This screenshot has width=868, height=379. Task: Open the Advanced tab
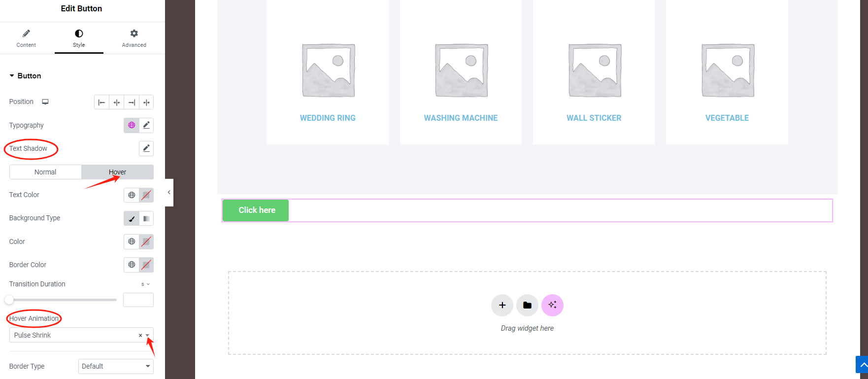tap(134, 38)
